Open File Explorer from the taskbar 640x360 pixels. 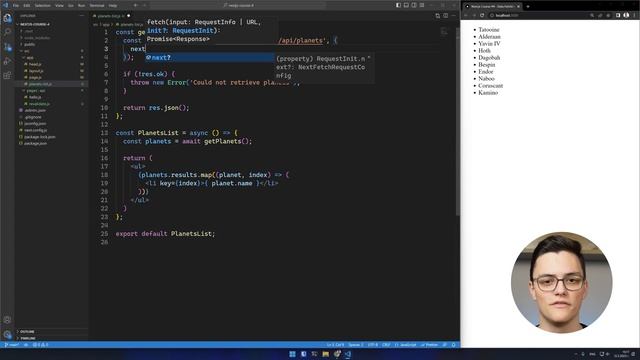coord(325,354)
